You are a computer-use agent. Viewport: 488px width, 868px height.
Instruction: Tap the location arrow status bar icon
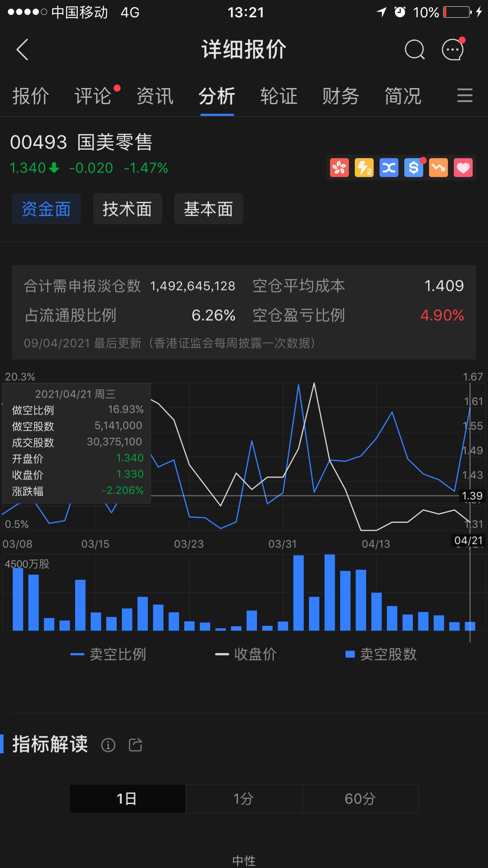tap(382, 12)
